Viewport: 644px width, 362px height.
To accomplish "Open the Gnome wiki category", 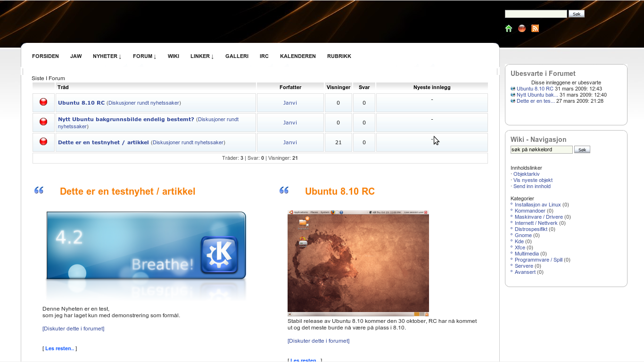I will (523, 235).
